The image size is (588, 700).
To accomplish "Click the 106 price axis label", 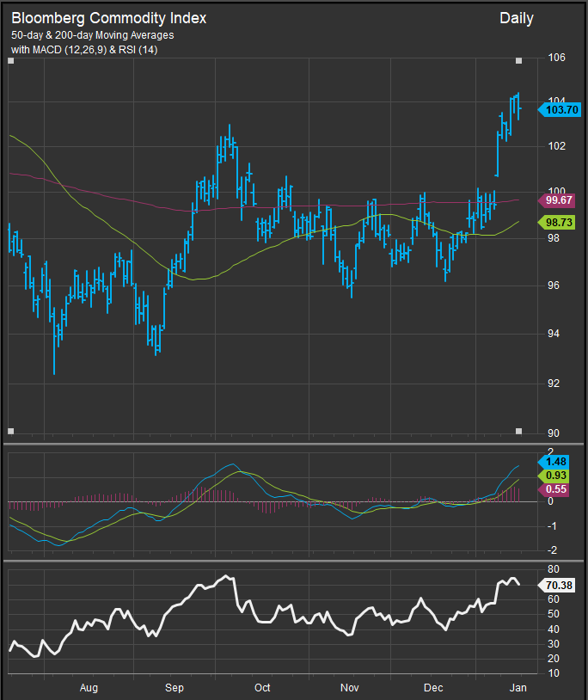I will pos(556,58).
